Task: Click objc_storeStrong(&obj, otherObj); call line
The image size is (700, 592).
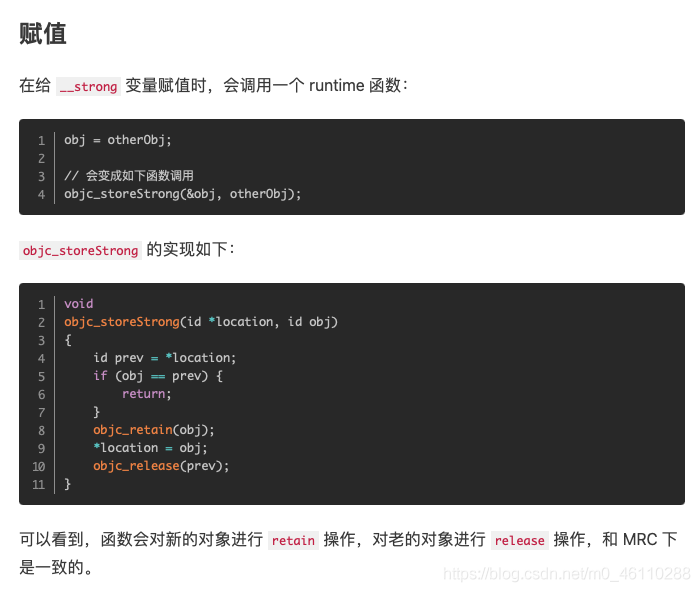Action: (183, 194)
